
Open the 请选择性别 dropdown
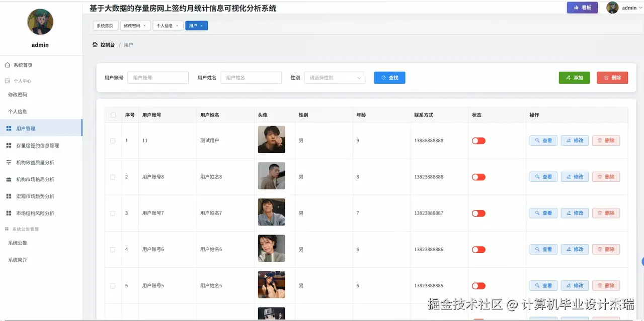[x=334, y=77]
